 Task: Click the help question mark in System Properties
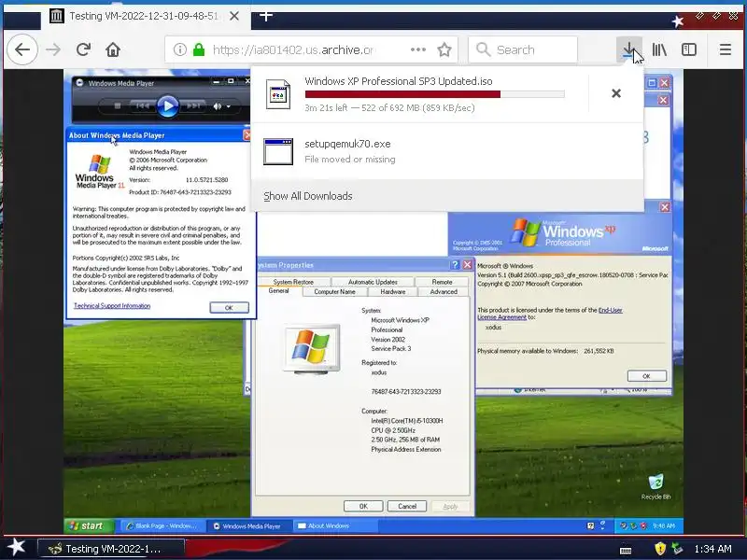(x=455, y=265)
